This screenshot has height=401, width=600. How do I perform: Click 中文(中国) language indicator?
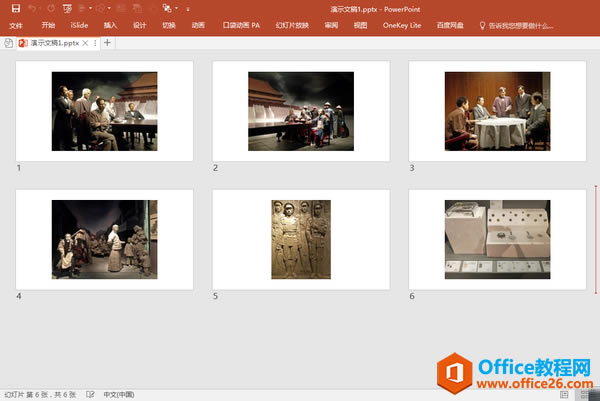(x=119, y=394)
